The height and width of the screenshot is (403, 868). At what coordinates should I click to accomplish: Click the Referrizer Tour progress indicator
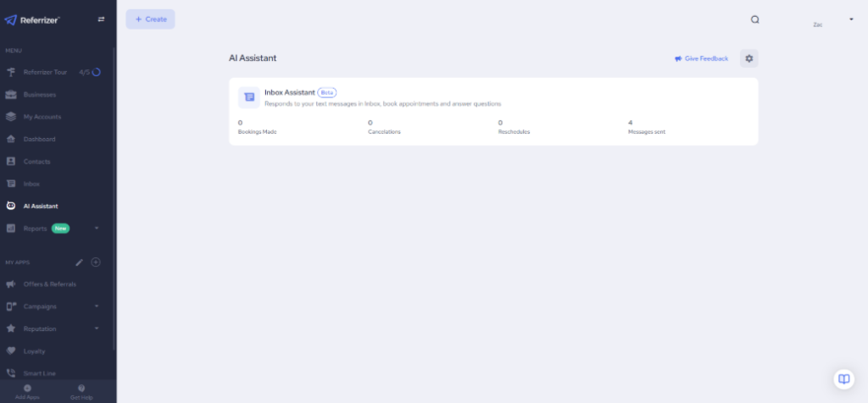click(x=96, y=72)
